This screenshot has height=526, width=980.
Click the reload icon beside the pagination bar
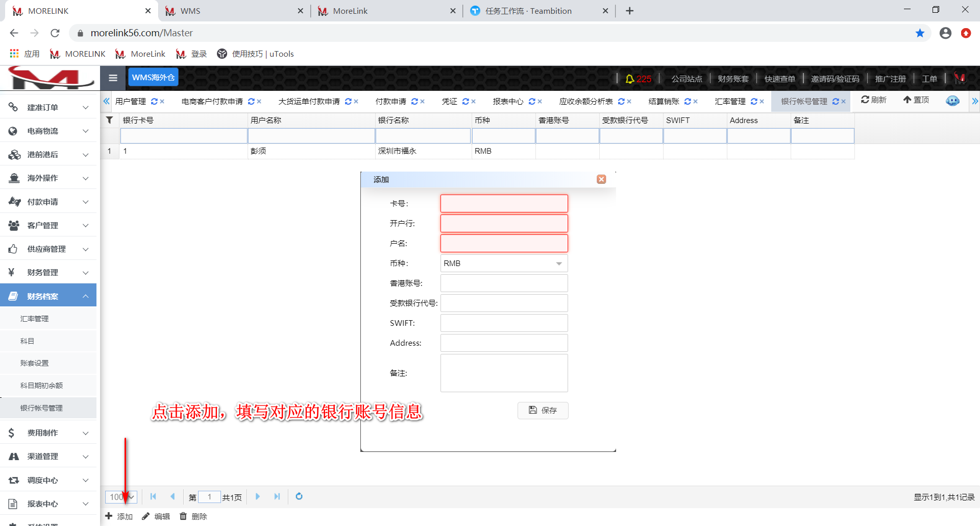tap(299, 496)
